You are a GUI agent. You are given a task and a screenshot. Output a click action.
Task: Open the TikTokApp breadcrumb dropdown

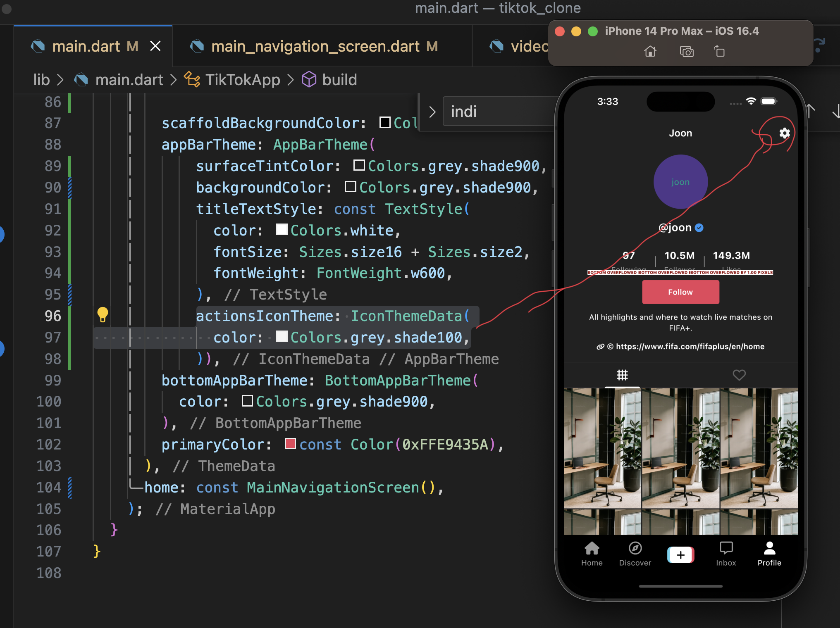point(243,80)
